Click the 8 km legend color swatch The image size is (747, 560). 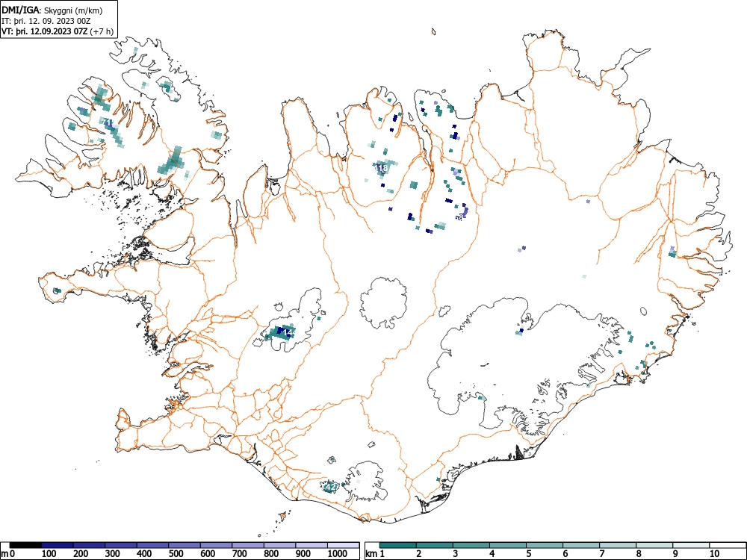[x=654, y=545]
